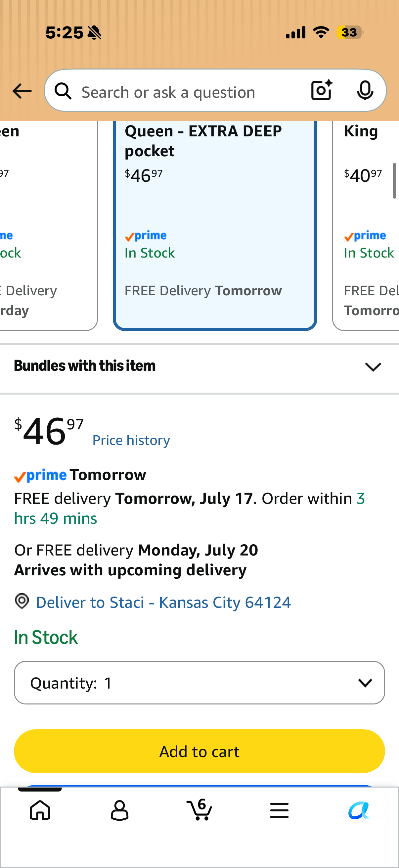
Task: Tap the back arrow icon
Action: pyautogui.click(x=22, y=91)
